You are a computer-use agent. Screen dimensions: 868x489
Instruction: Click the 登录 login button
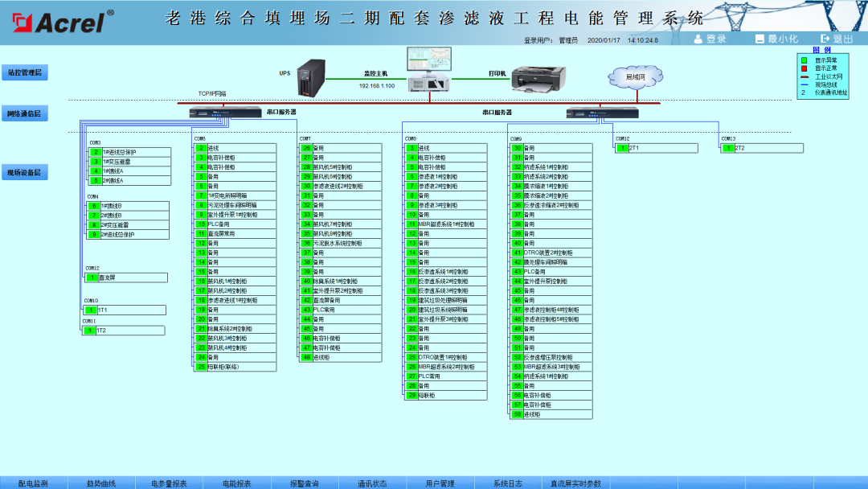[715, 39]
